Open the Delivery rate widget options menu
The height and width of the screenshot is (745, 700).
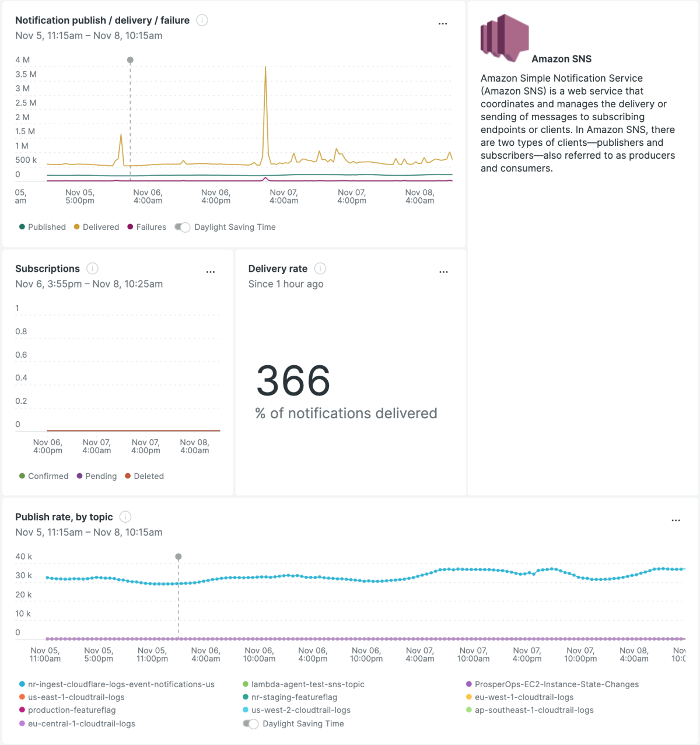[443, 272]
